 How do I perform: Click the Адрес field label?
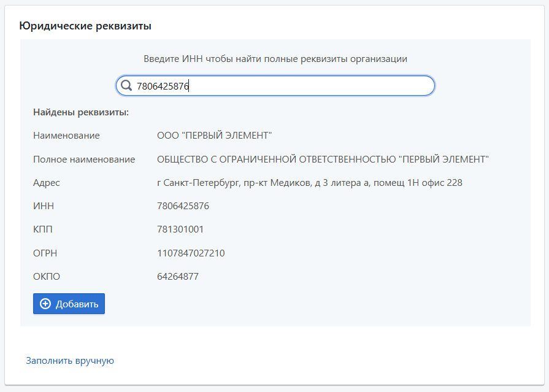(x=47, y=183)
